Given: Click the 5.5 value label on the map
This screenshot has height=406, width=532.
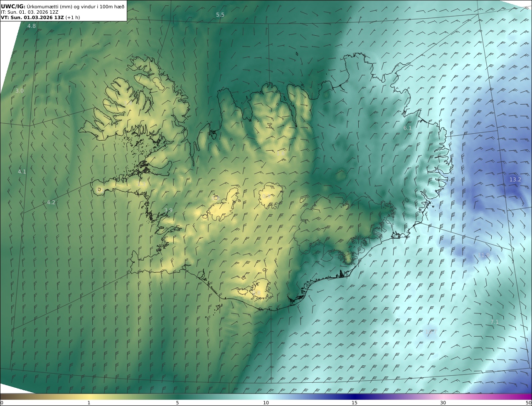Looking at the screenshot, I should pyautogui.click(x=220, y=15).
